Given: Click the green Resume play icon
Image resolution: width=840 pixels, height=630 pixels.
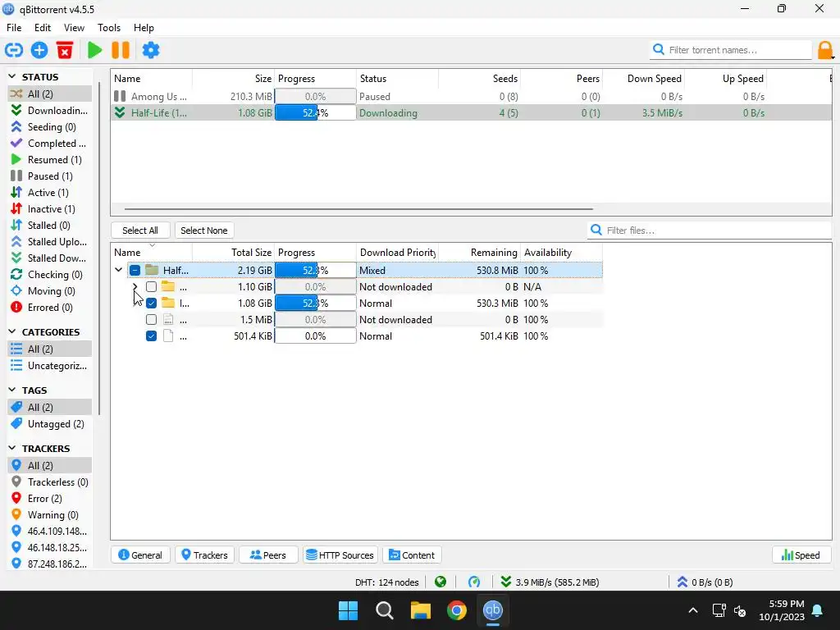Looking at the screenshot, I should (x=95, y=50).
